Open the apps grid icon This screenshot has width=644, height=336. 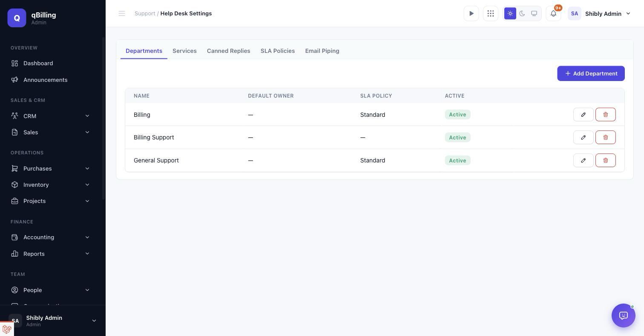[491, 14]
